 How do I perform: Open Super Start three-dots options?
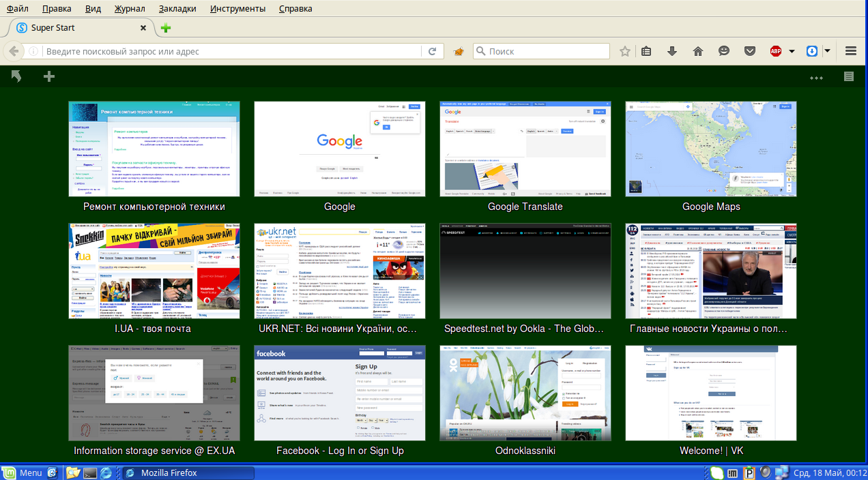pyautogui.click(x=816, y=77)
